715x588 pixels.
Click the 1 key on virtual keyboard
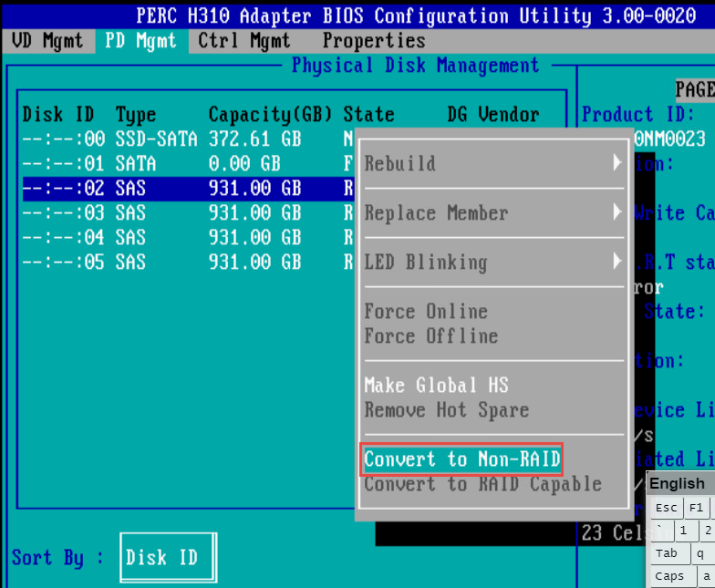[684, 531]
